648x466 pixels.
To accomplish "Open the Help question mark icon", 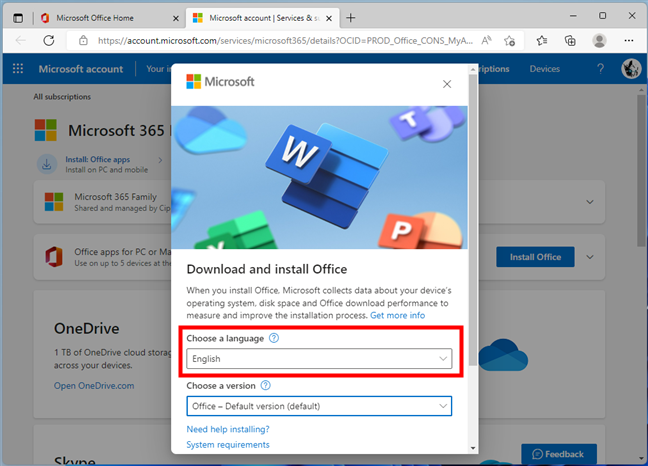I will pyautogui.click(x=600, y=69).
